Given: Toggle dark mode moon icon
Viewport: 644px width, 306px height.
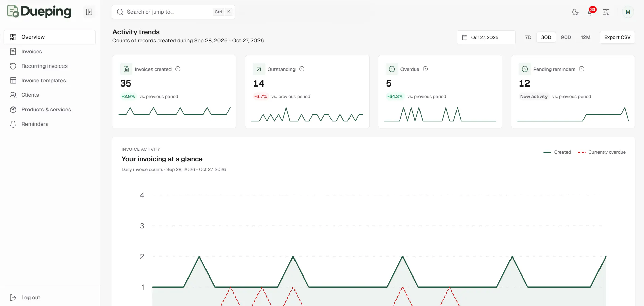Looking at the screenshot, I should click(575, 12).
